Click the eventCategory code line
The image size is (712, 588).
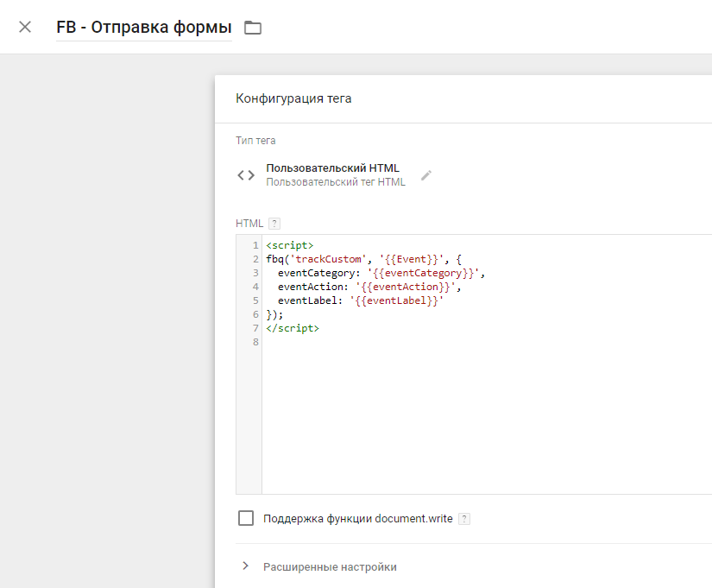(381, 273)
